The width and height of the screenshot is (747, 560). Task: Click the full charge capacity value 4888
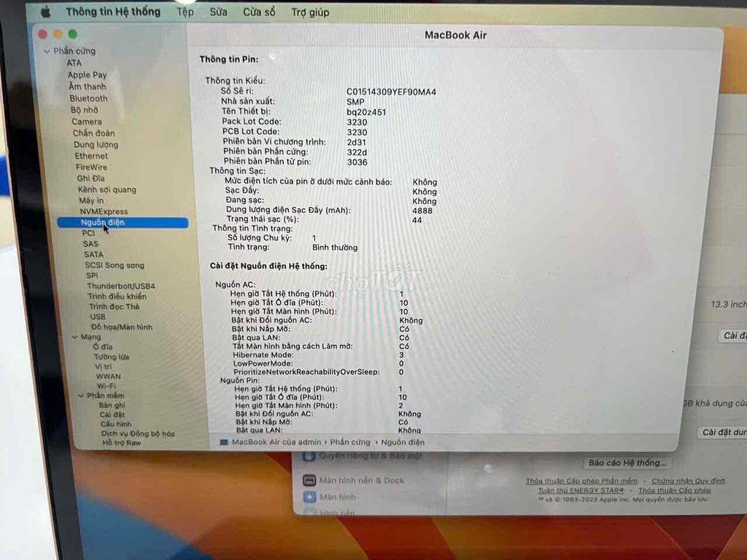pos(422,211)
